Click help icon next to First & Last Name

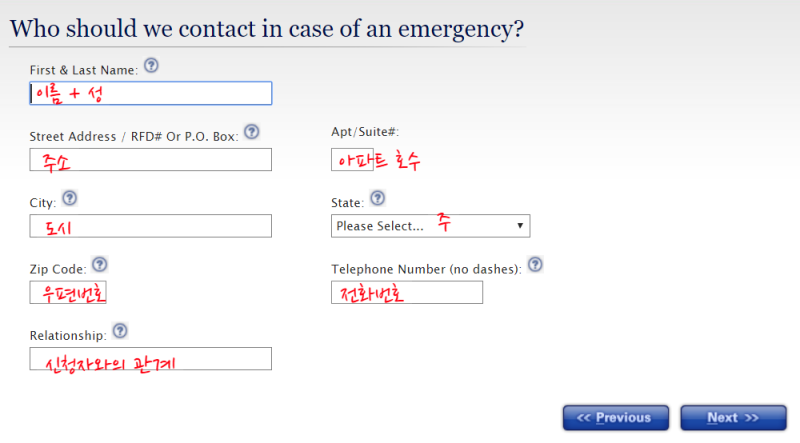151,65
